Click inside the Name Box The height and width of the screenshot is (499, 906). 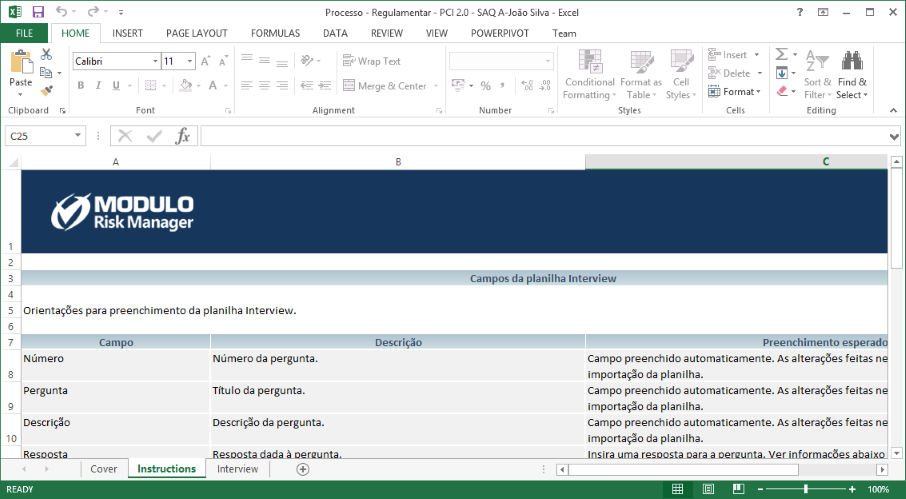pyautogui.click(x=39, y=136)
